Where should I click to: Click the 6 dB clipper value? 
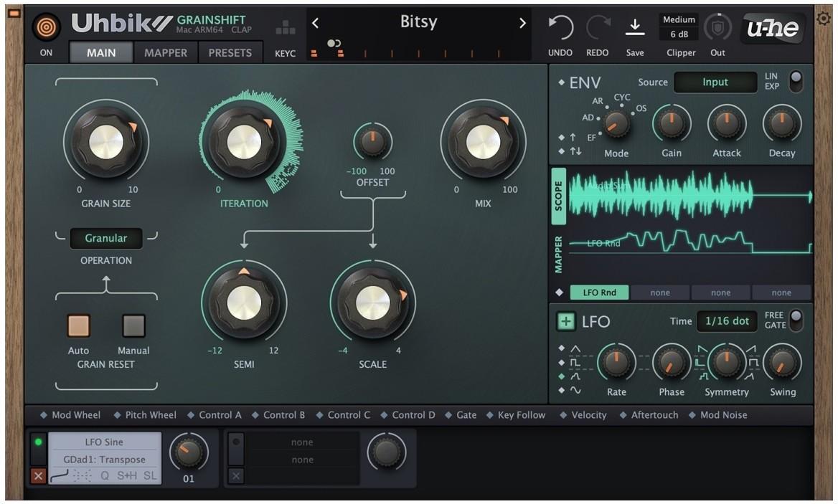[679, 34]
